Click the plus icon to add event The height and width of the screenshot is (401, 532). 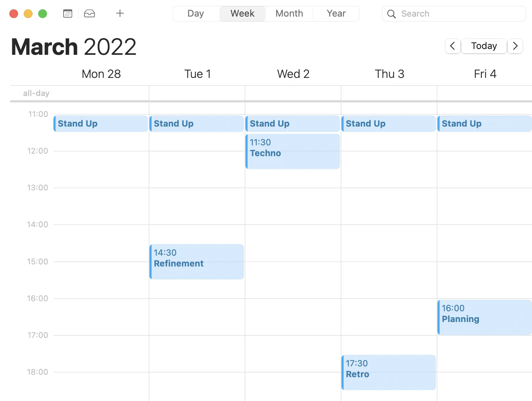coord(120,14)
